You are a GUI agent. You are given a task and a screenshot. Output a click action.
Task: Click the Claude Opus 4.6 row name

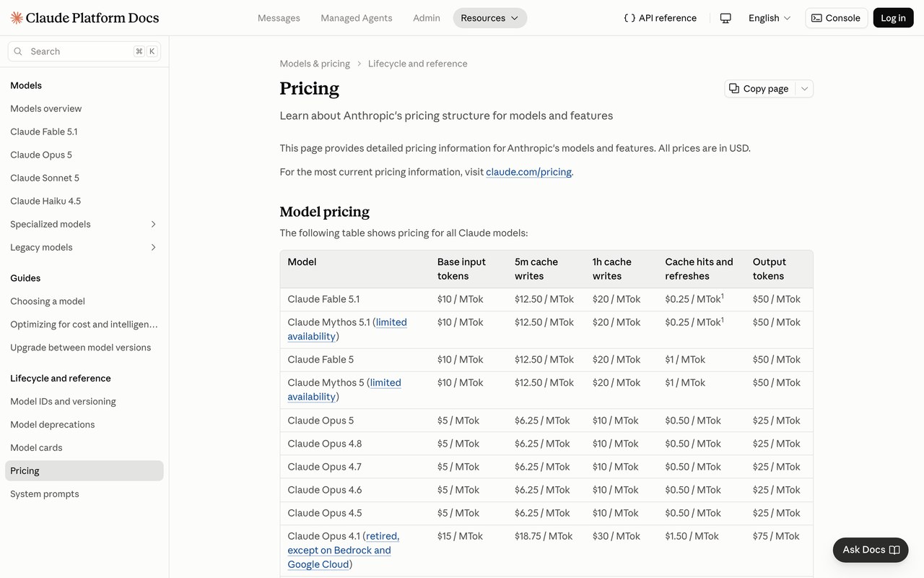coord(325,490)
